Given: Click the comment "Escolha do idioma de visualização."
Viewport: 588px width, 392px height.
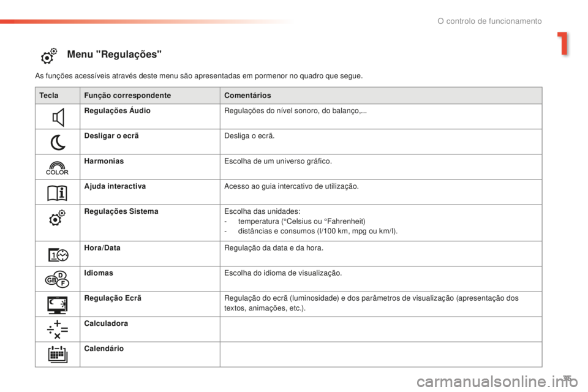Looking at the screenshot, I should pyautogui.click(x=283, y=273).
